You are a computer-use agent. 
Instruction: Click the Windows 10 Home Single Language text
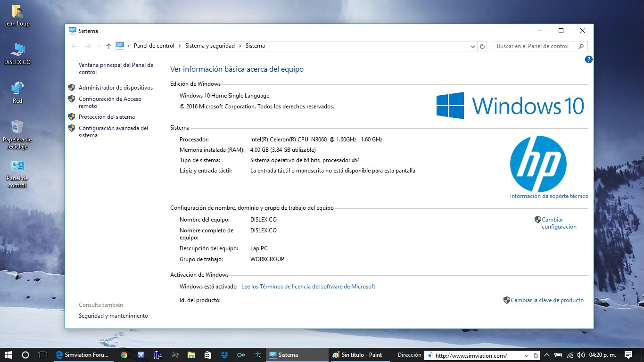(224, 96)
